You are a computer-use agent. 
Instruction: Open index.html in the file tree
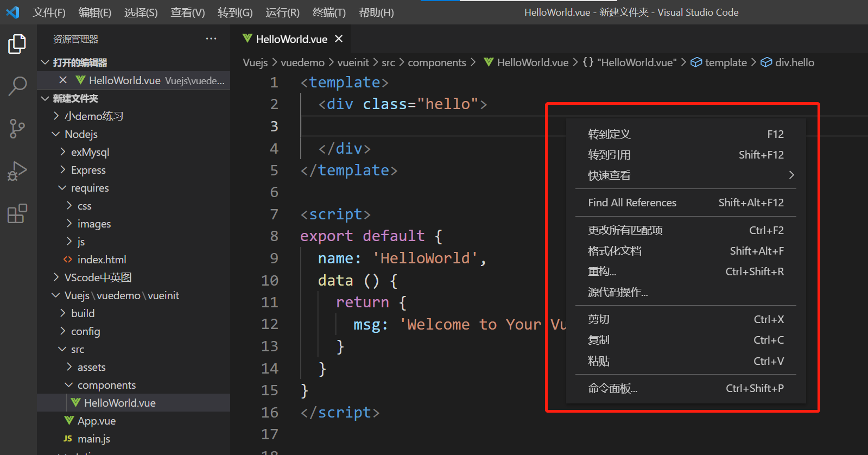tap(134, 260)
